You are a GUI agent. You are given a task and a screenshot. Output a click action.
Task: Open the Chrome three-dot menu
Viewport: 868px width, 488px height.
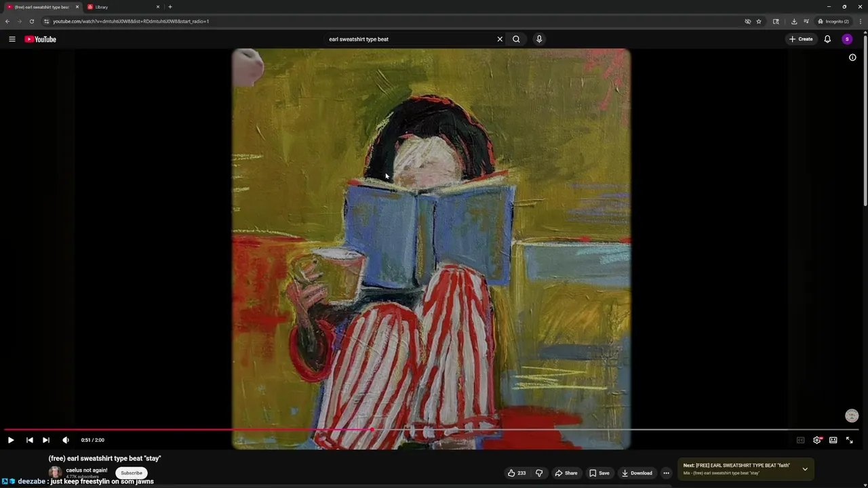point(861,21)
